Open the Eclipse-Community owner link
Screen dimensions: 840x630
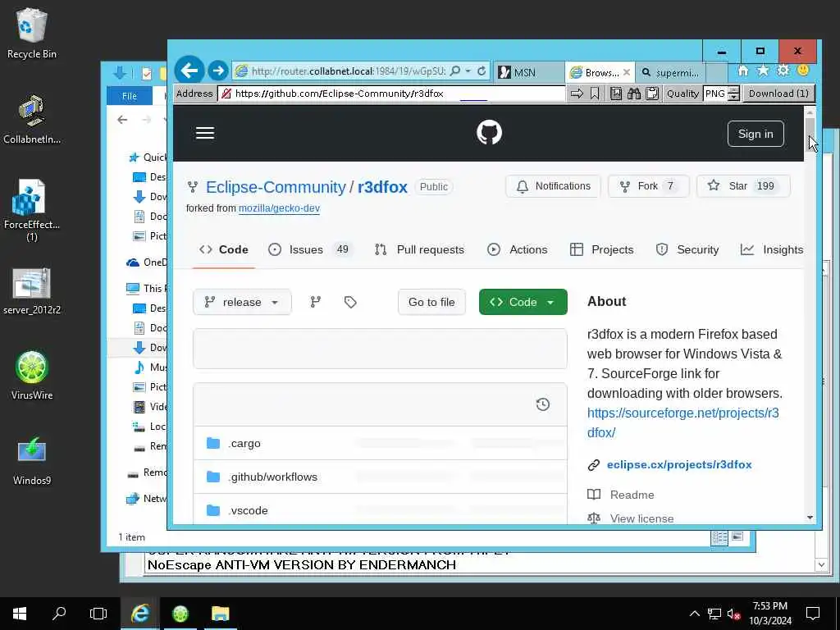276,187
